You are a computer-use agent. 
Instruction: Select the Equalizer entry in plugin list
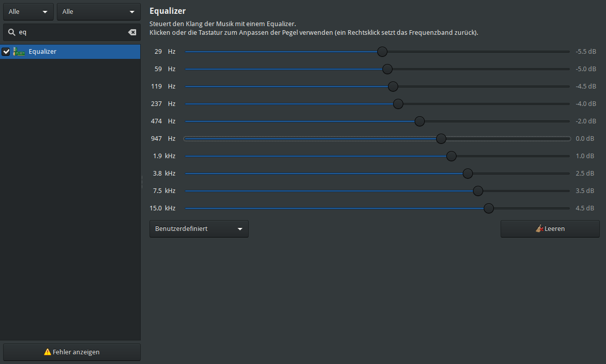click(x=70, y=51)
